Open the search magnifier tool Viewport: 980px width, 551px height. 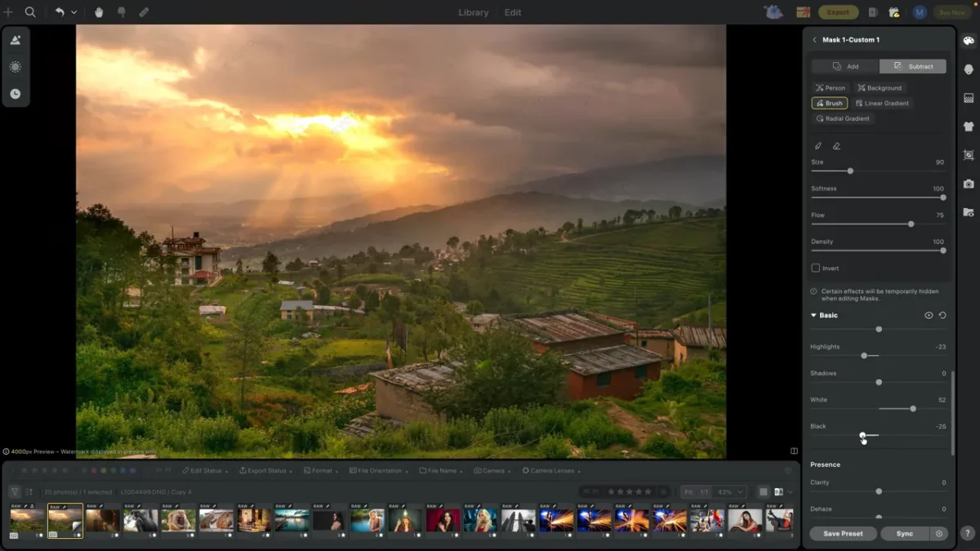[x=30, y=12]
